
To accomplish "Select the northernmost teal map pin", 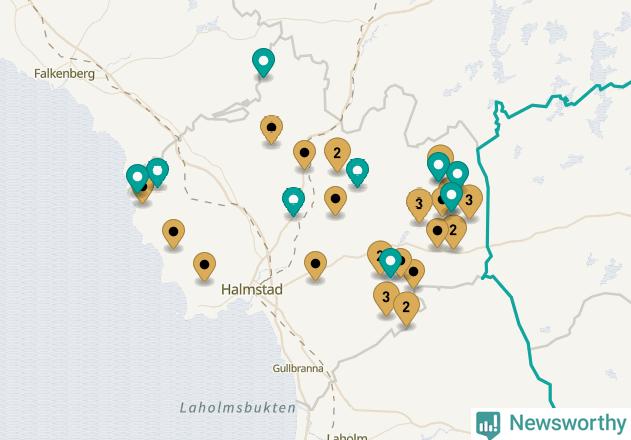I will click(263, 63).
